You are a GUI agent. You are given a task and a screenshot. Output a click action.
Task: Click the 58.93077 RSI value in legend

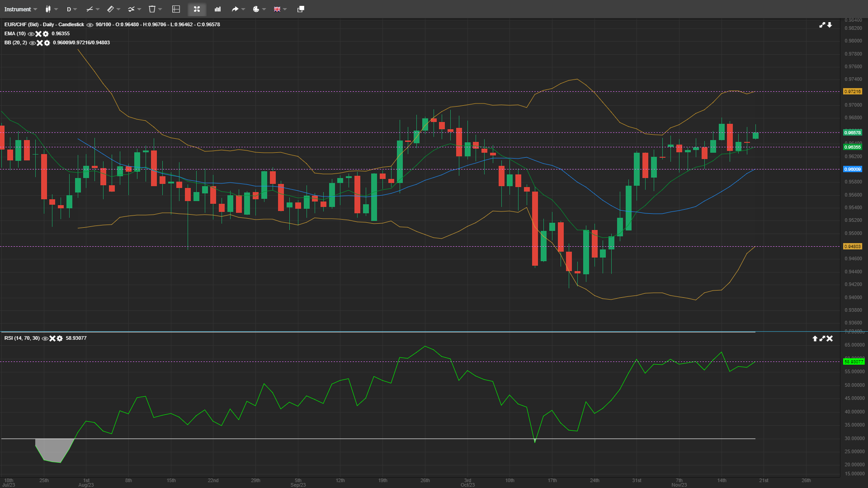[x=76, y=338]
